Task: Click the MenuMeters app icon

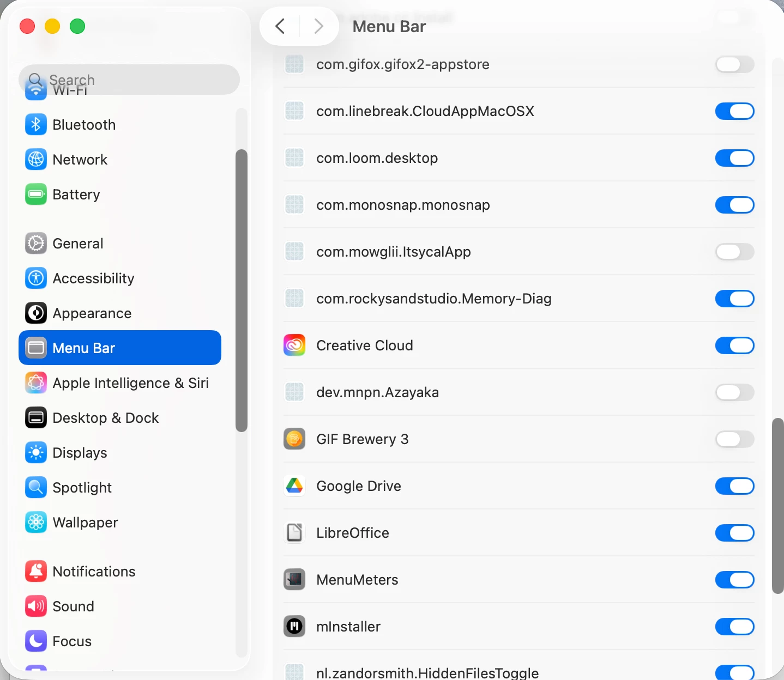Action: tap(294, 580)
